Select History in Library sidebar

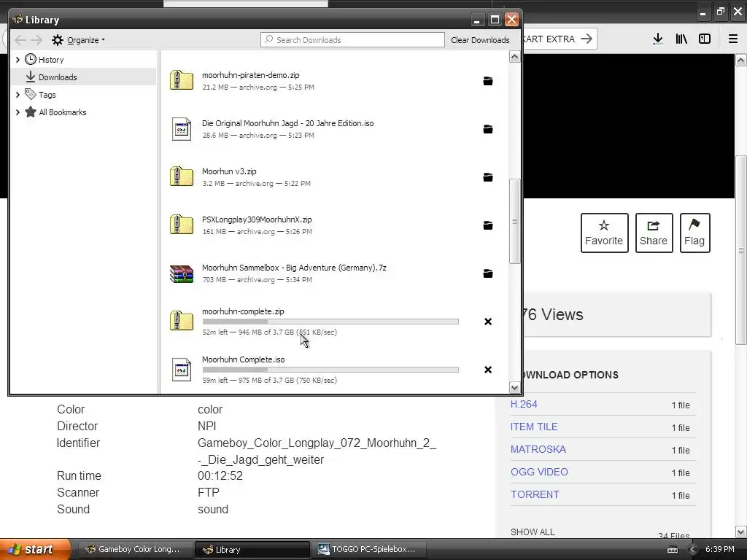51,60
